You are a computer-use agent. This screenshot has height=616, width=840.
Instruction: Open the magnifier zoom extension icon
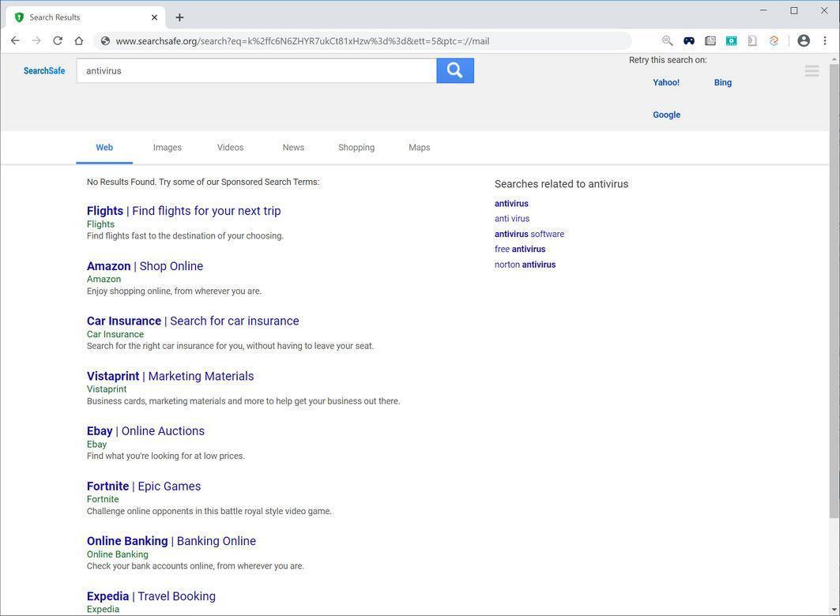(x=667, y=41)
